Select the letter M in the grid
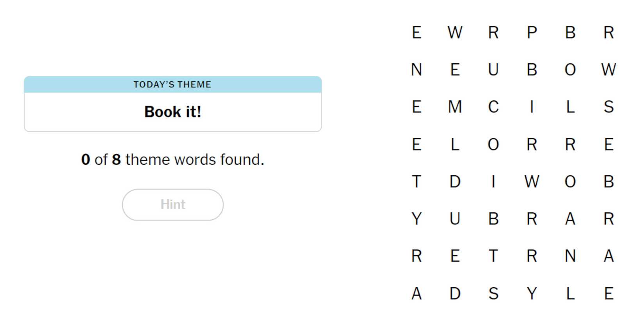Viewport: 644px width, 322px height. click(x=455, y=107)
